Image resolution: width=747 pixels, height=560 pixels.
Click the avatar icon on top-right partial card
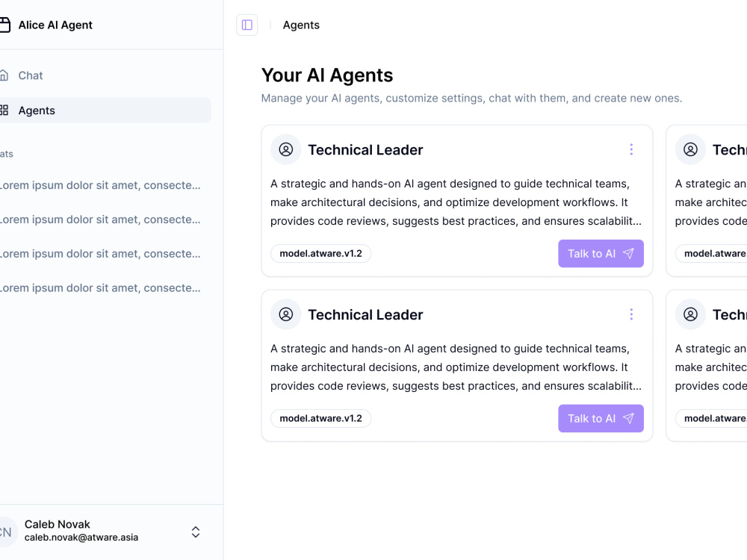[690, 149]
